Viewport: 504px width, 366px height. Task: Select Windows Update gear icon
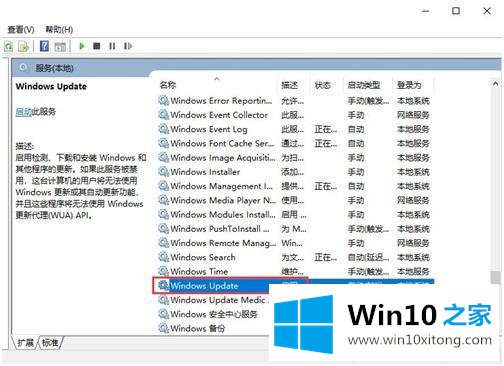point(163,285)
